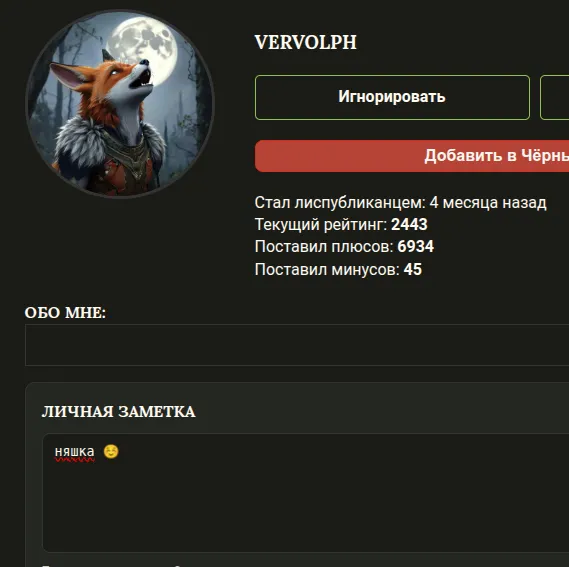Click the 'Текущий рейтинг' label
Screen dimensions: 569x567
321,224
